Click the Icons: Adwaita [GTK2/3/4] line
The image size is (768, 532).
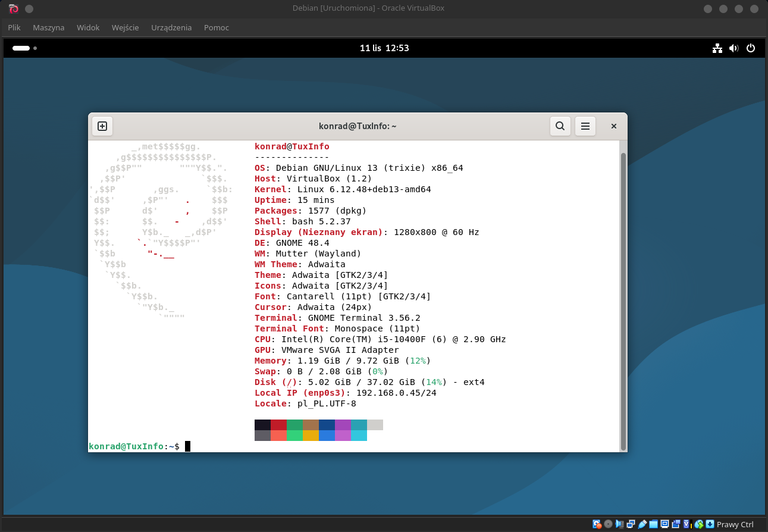click(321, 286)
